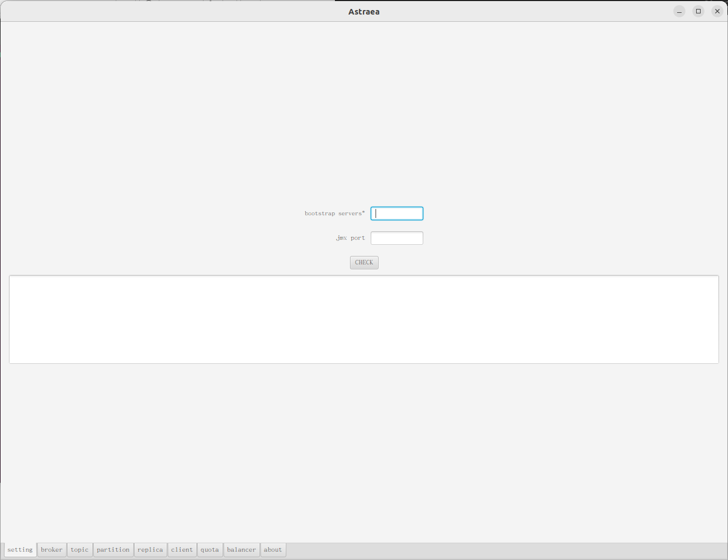Click the jmx port input box

(x=397, y=238)
